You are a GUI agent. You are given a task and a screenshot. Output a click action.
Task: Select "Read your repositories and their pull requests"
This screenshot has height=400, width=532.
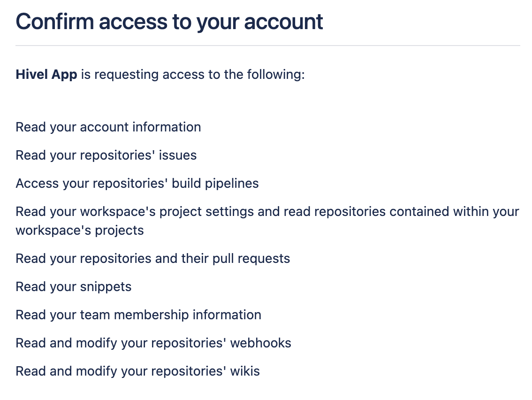tap(153, 259)
